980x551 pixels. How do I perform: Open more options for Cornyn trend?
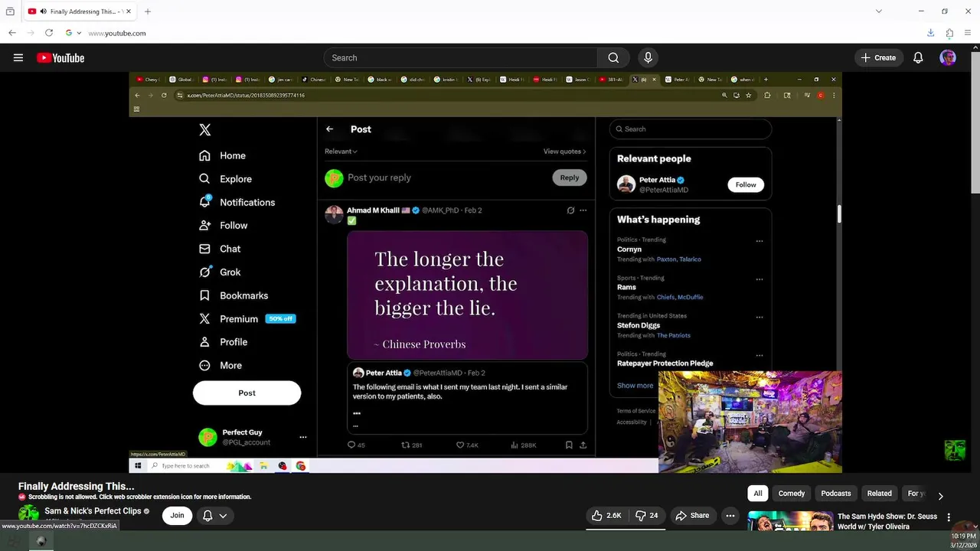coord(759,241)
